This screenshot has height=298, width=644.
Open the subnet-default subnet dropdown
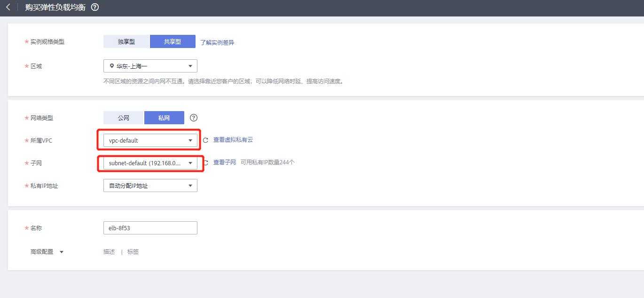pos(150,163)
